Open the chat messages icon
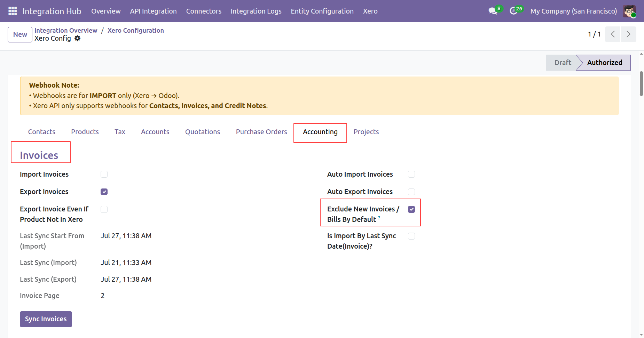Image resolution: width=644 pixels, height=338 pixels. [493, 11]
